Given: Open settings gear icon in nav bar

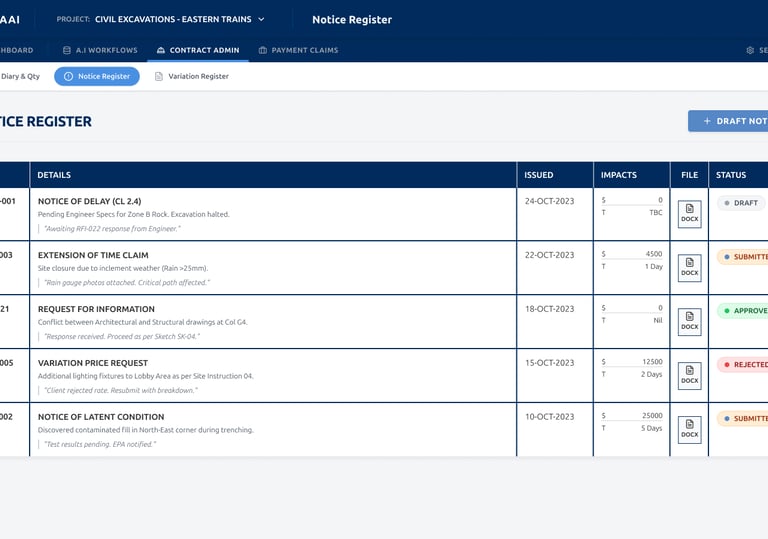Looking at the screenshot, I should (x=750, y=50).
